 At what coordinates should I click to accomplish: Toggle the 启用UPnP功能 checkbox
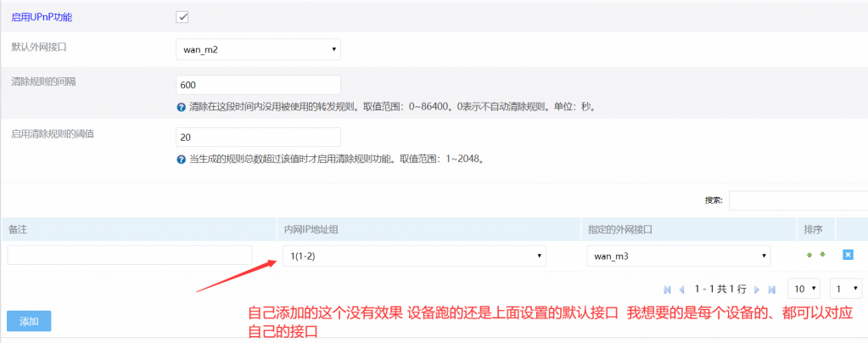tap(182, 17)
